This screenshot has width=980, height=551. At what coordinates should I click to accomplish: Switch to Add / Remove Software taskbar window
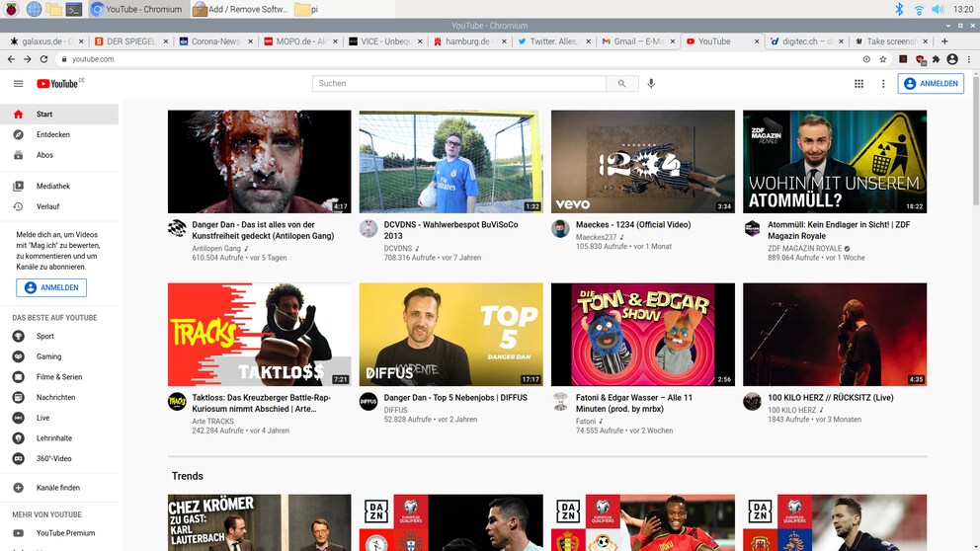point(241,9)
